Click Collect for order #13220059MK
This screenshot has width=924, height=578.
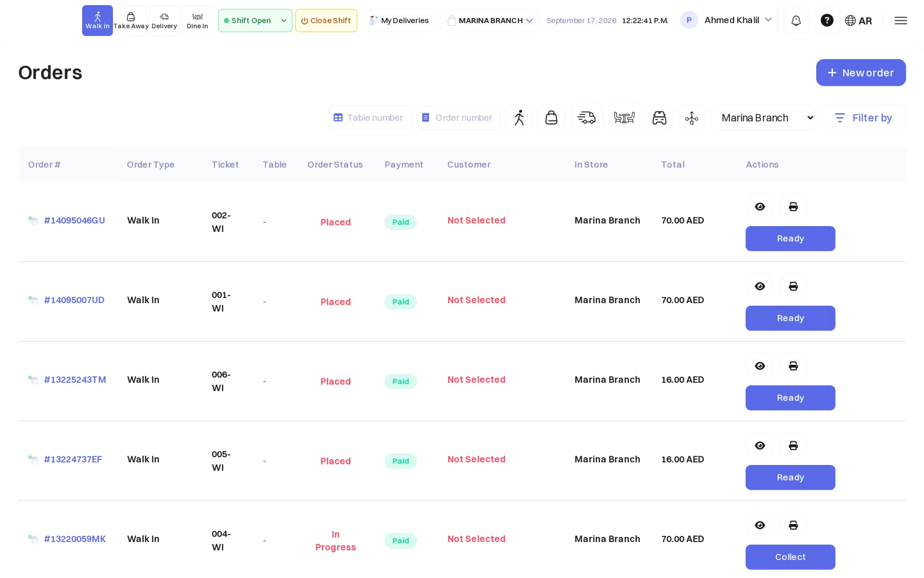tap(790, 557)
